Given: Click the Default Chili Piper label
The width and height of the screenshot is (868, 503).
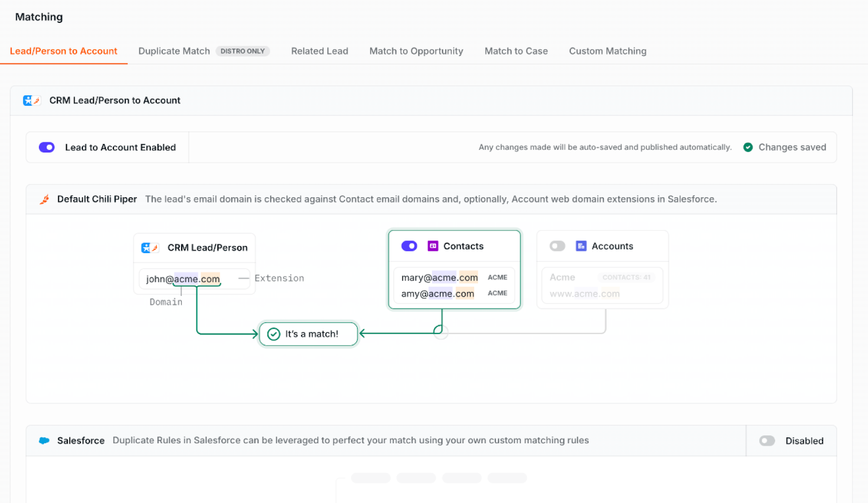Looking at the screenshot, I should (x=97, y=199).
